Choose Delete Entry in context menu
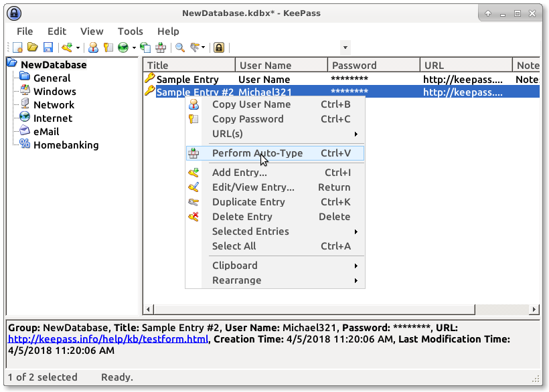The width and height of the screenshot is (549, 392). point(275,217)
